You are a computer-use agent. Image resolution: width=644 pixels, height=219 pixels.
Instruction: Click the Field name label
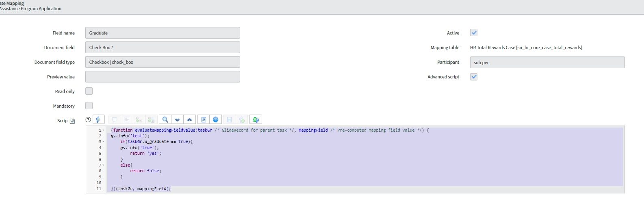click(x=63, y=33)
